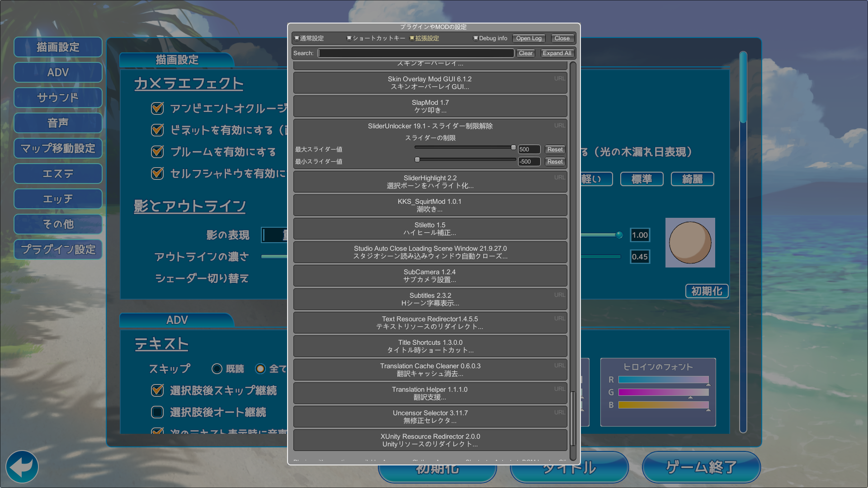The image size is (868, 488).
Task: Click URL link on Subtitles entry
Action: click(559, 295)
